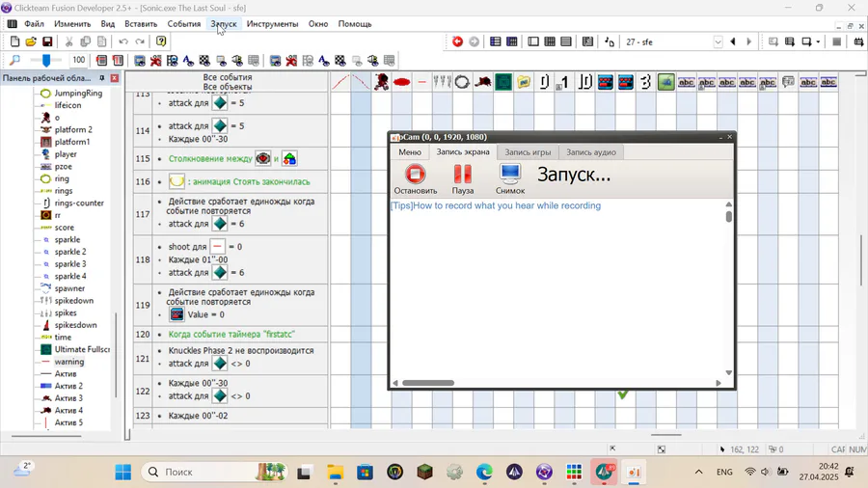Click oCam log scroll-down arrow

pyautogui.click(x=728, y=373)
